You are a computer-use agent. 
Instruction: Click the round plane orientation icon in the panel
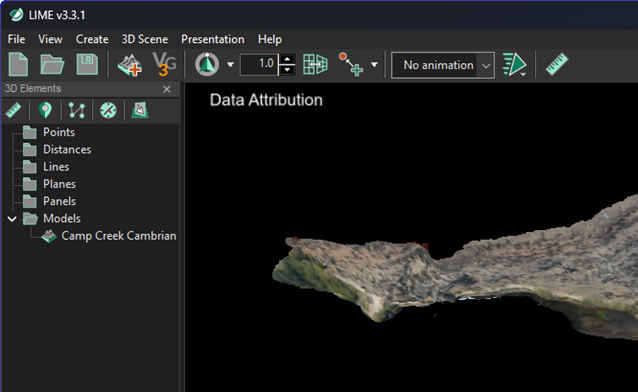108,110
